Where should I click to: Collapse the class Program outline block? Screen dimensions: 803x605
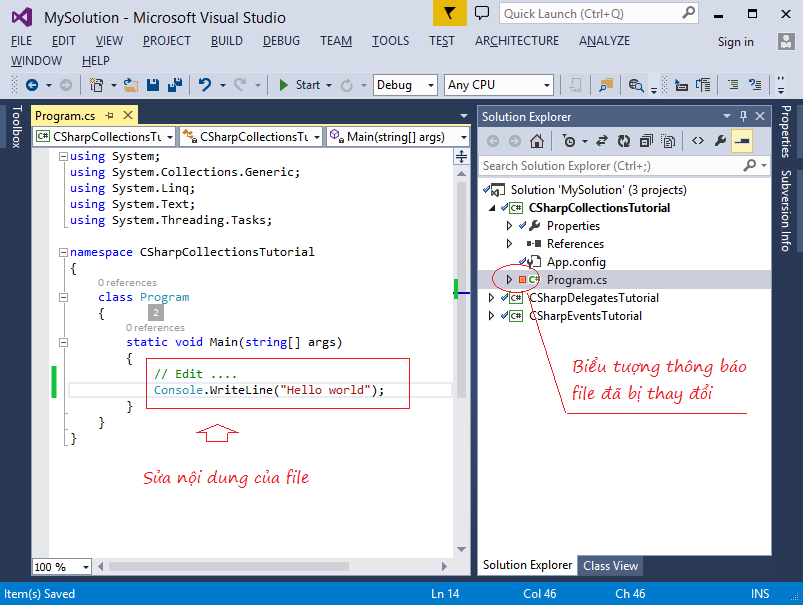pos(64,297)
